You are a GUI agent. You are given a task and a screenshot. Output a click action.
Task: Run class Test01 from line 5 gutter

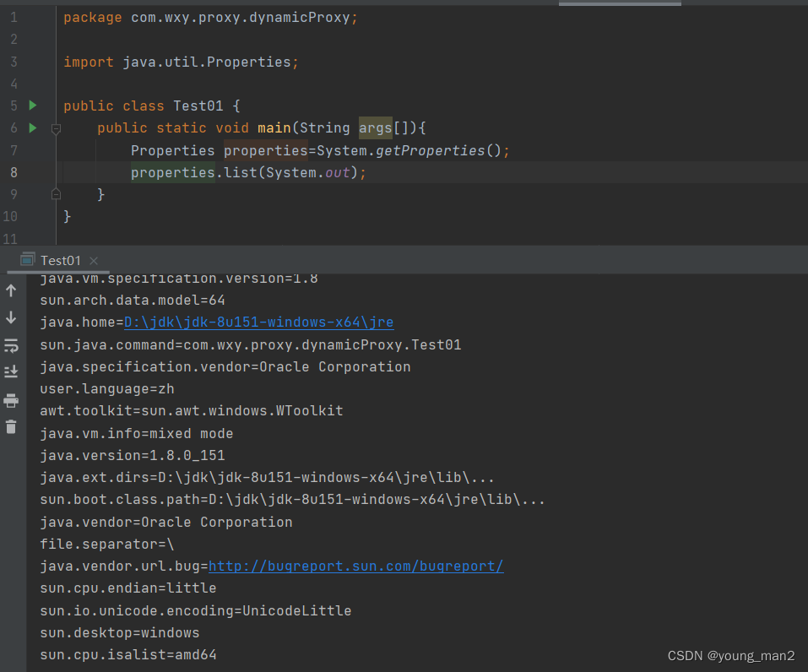pyautogui.click(x=33, y=106)
